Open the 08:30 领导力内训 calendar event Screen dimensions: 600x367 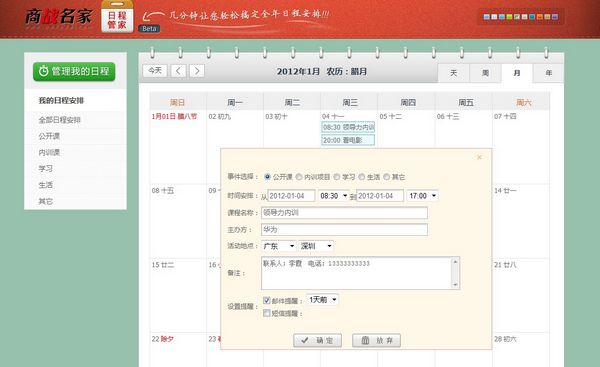point(348,127)
